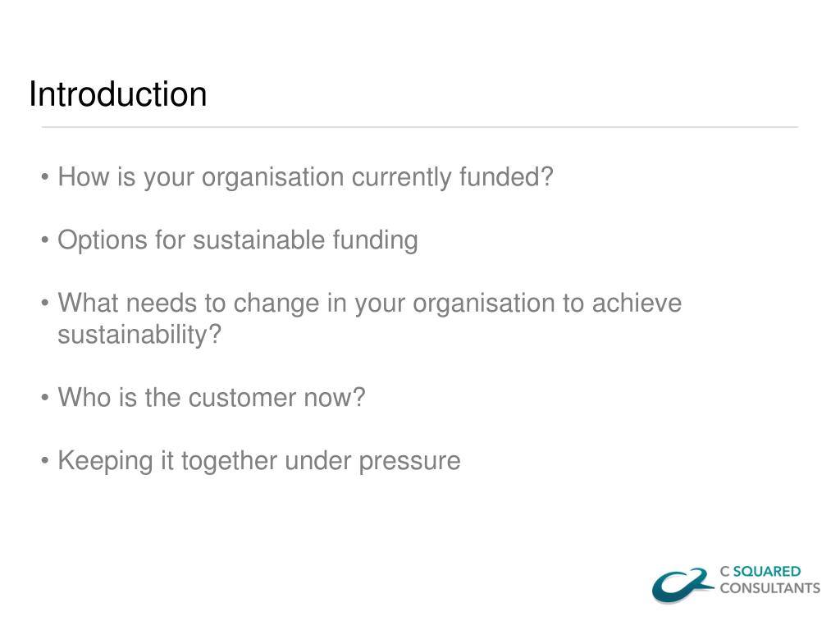This screenshot has height=630, width=840.
Task: Select the Introduction slide title
Action: pos(118,94)
